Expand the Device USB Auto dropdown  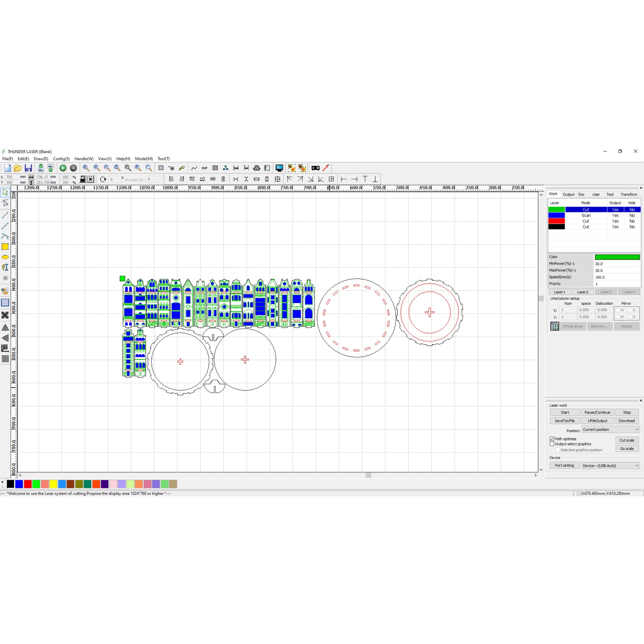pos(611,466)
